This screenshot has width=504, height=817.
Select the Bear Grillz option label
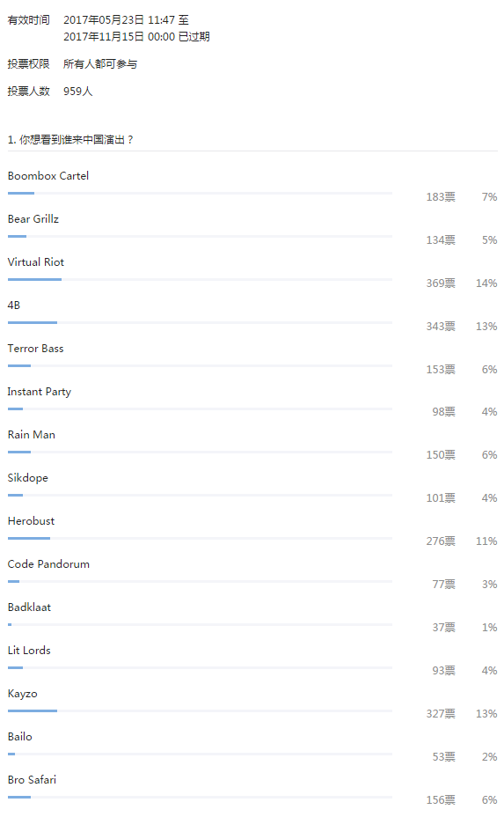(33, 219)
